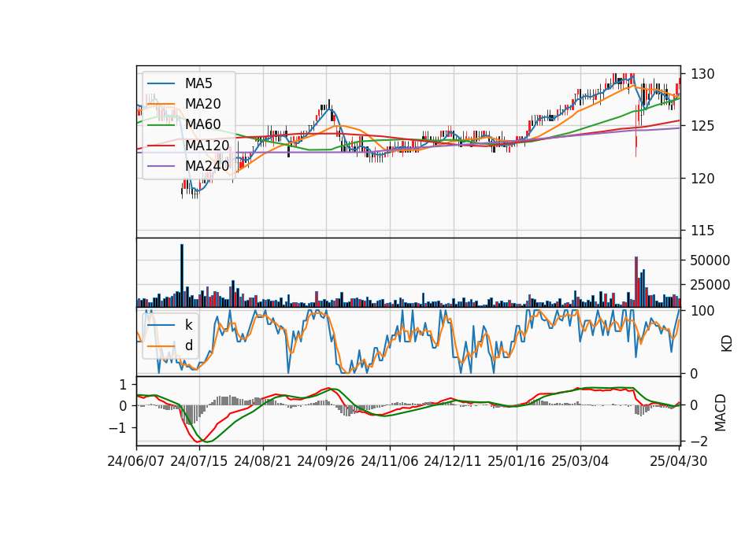
Task: Click the tallest volume bar in July 2024
Action: tap(182, 275)
